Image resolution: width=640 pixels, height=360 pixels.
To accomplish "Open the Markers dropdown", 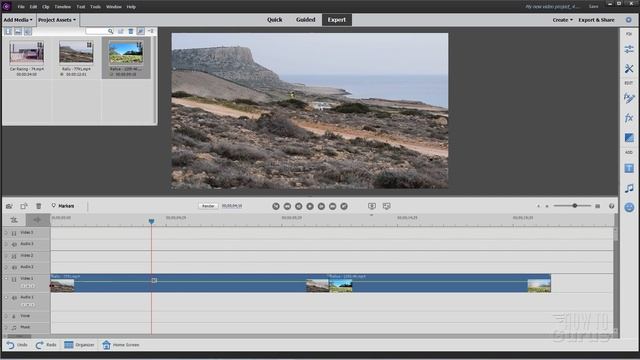I will (x=62, y=206).
